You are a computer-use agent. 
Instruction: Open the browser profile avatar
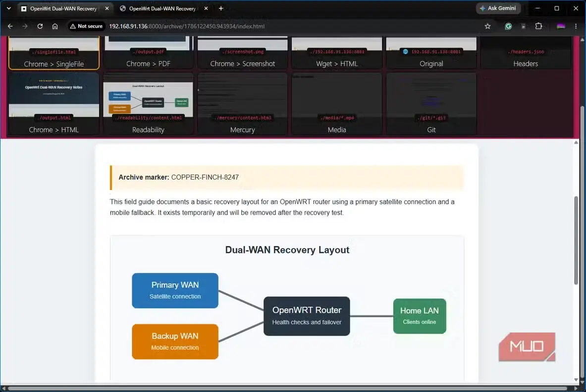(x=561, y=26)
